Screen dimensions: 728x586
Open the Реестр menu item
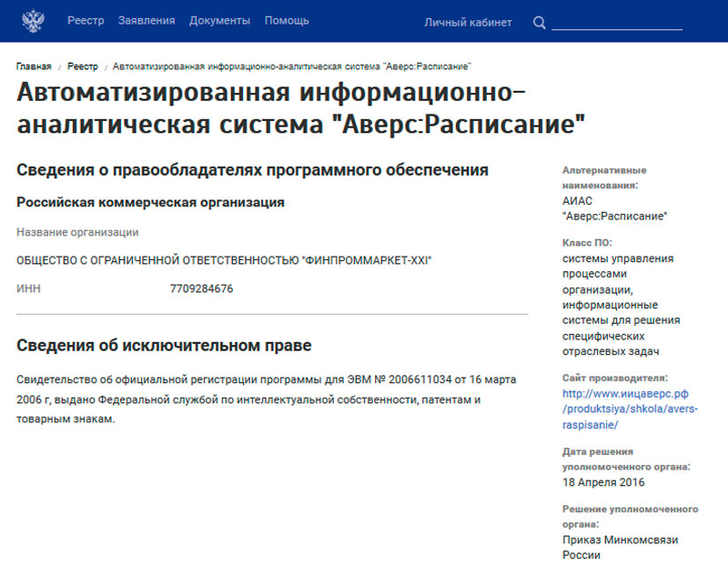pyautogui.click(x=86, y=21)
